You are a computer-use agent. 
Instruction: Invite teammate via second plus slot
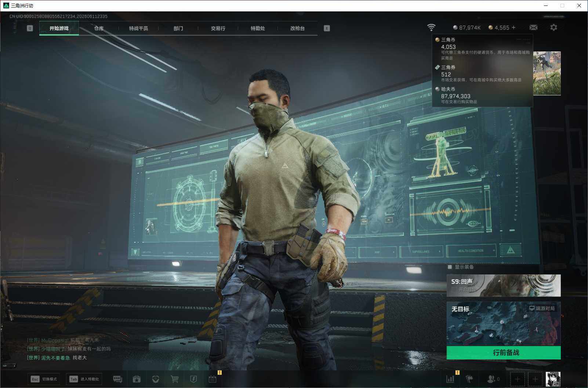535,379
